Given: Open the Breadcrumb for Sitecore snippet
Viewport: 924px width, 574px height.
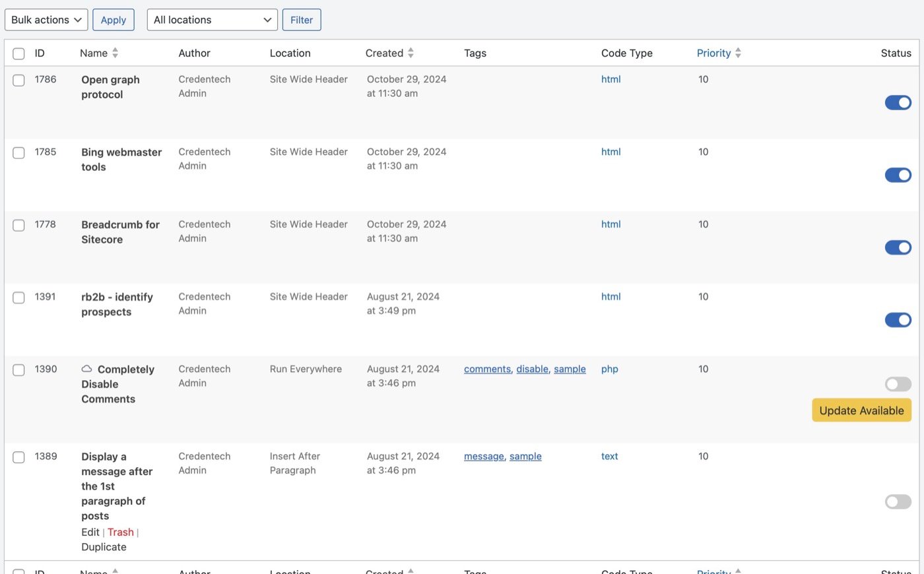Looking at the screenshot, I should pyautogui.click(x=120, y=232).
